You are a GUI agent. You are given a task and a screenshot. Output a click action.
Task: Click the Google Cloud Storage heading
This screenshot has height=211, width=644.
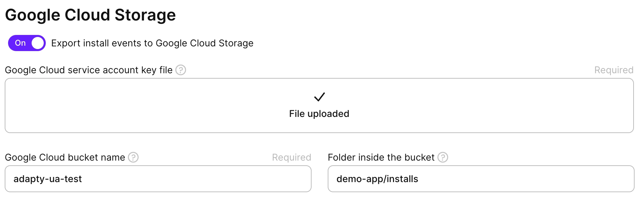click(90, 14)
